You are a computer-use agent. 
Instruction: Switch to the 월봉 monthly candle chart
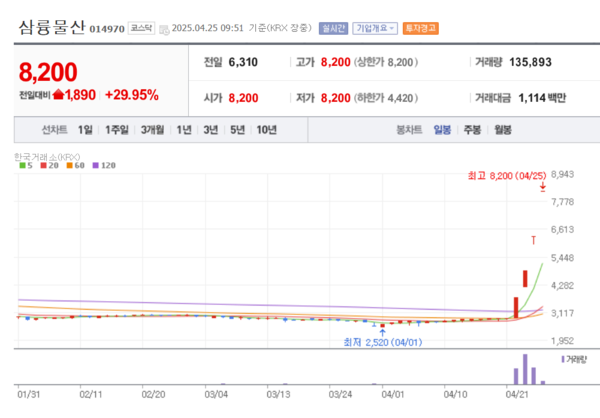(x=503, y=130)
